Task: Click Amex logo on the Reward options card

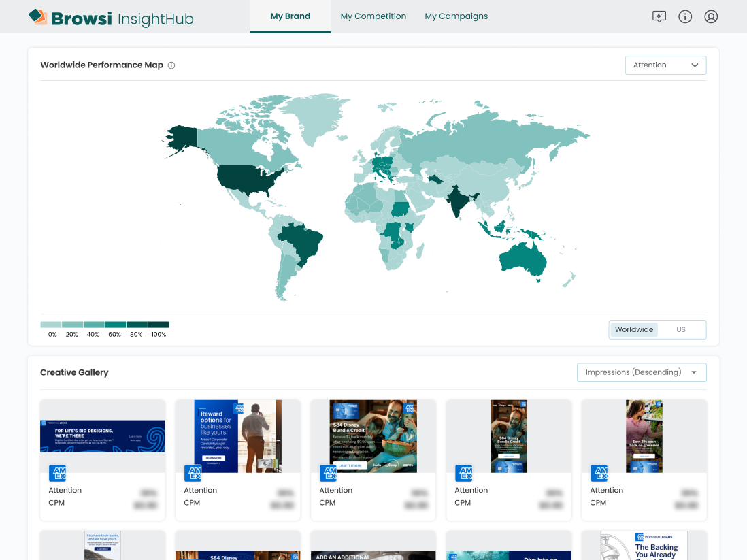Action: point(193,474)
